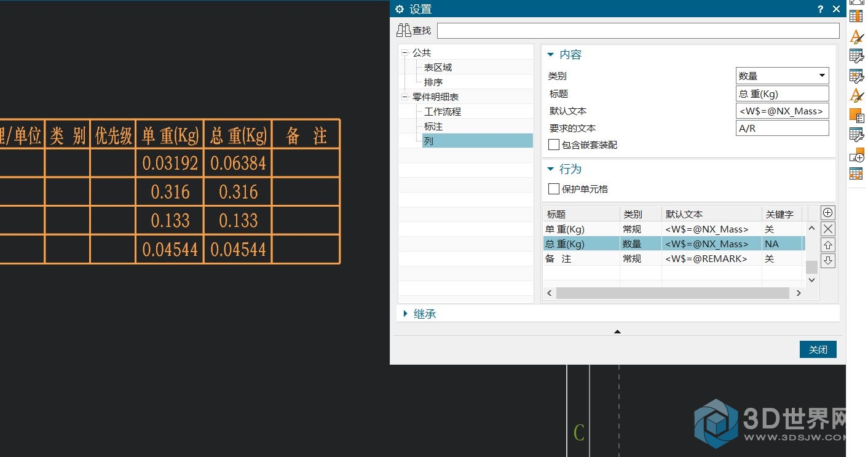Collapse the 行为 section
The height and width of the screenshot is (457, 868).
click(550, 169)
